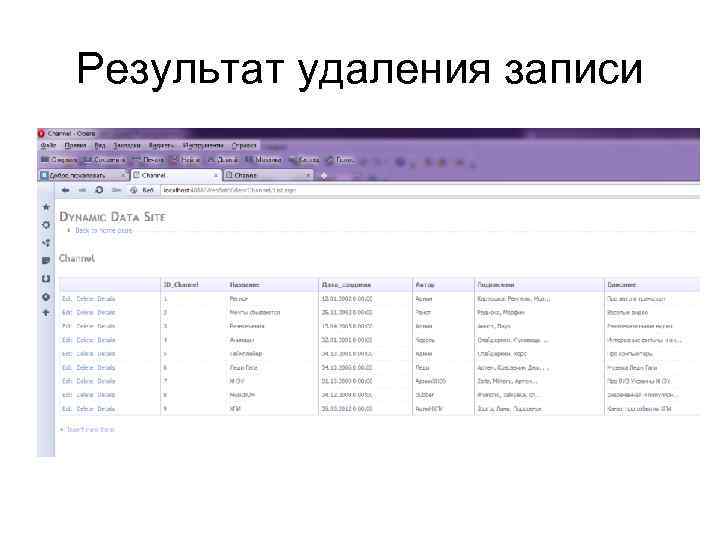Viewport: 720px width, 540px height.
Task: Click the Найти toolbar button
Action: 186,160
